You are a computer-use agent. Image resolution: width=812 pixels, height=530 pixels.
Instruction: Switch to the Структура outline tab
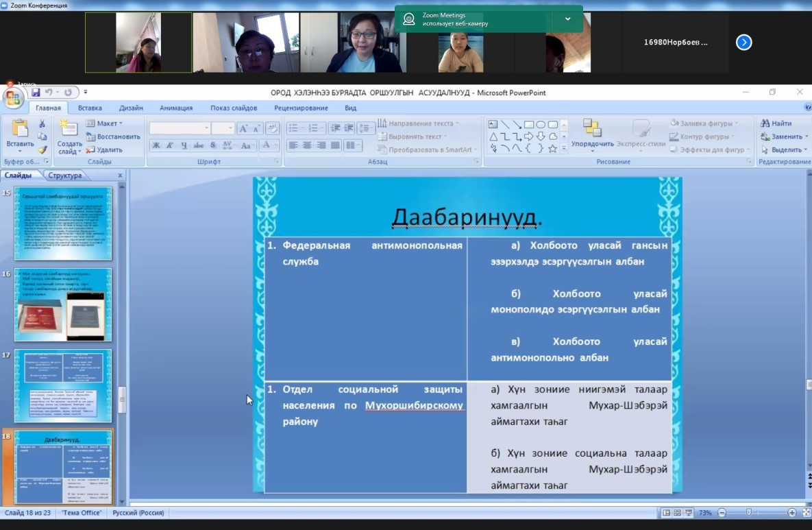[x=65, y=176]
